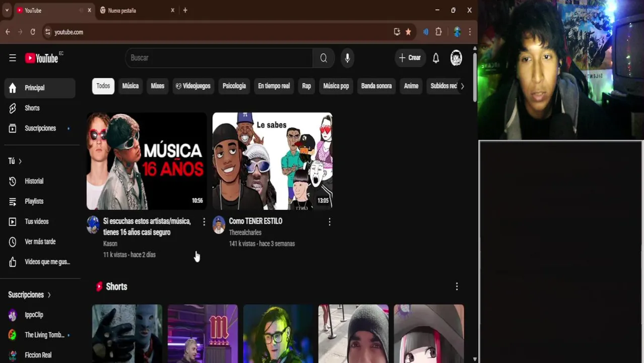This screenshot has width=644, height=363.
Task: Open Le sabes video thumbnail
Action: coord(273,161)
